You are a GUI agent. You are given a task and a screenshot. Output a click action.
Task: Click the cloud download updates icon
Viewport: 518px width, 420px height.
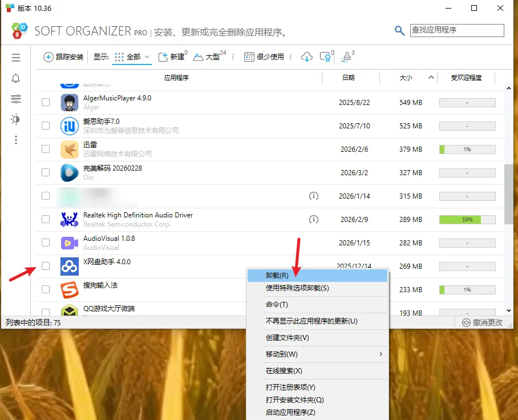tap(307, 57)
